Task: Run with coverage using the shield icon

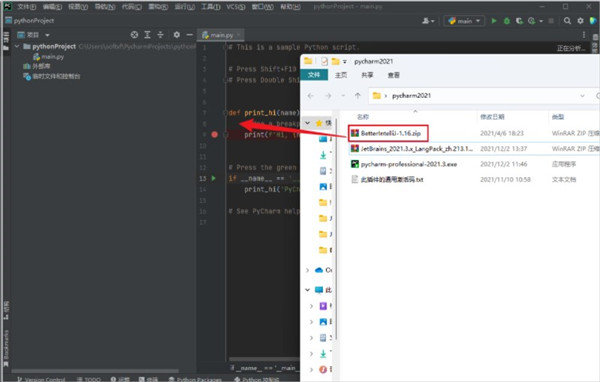Action: pyautogui.click(x=519, y=21)
